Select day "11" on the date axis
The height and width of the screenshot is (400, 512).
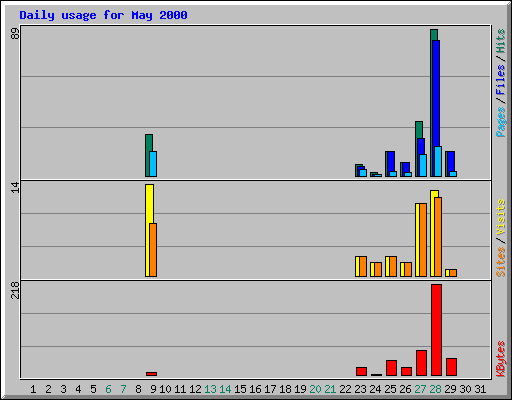tap(180, 389)
